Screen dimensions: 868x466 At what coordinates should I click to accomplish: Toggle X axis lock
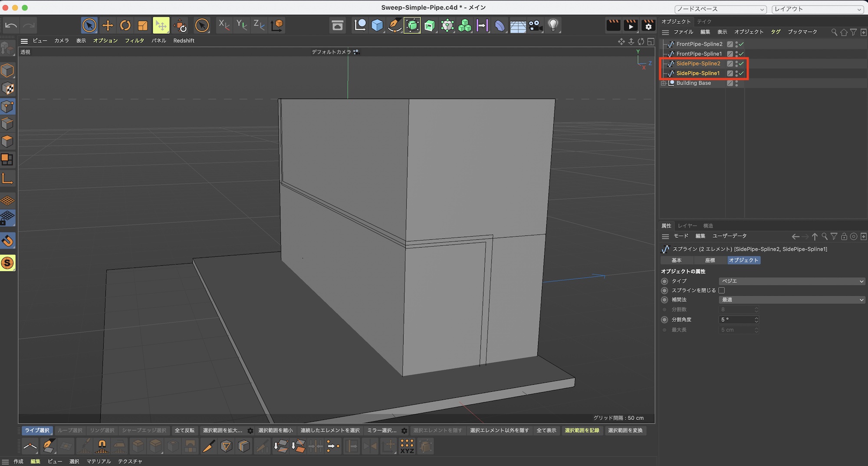point(224,25)
